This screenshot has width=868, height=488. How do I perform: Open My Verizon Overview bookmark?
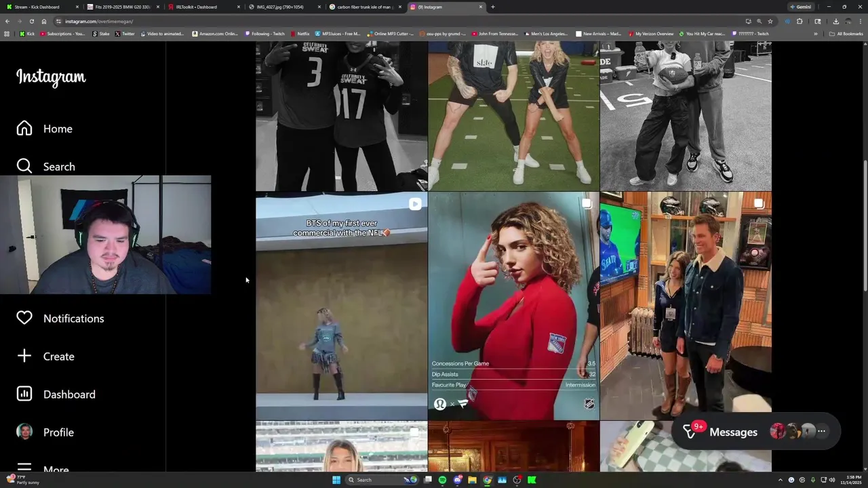tap(651, 33)
